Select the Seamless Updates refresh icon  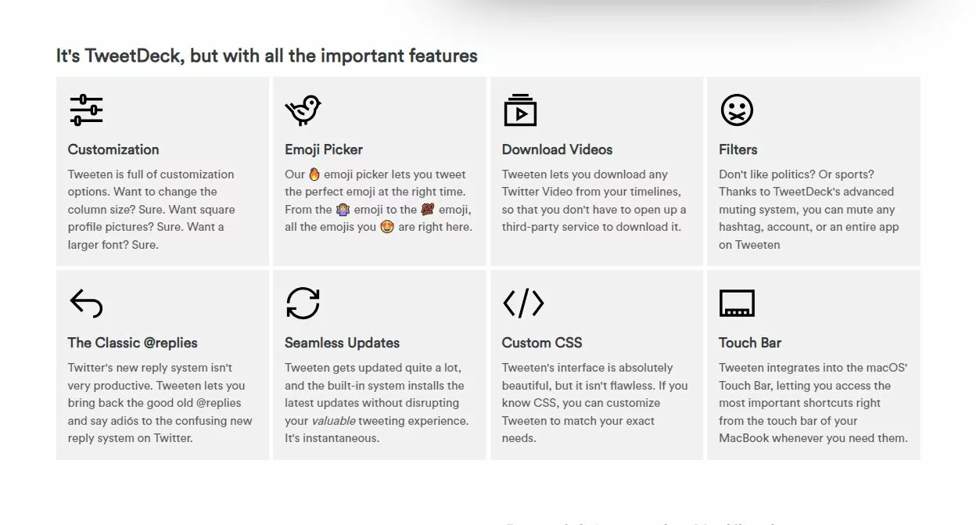point(303,304)
